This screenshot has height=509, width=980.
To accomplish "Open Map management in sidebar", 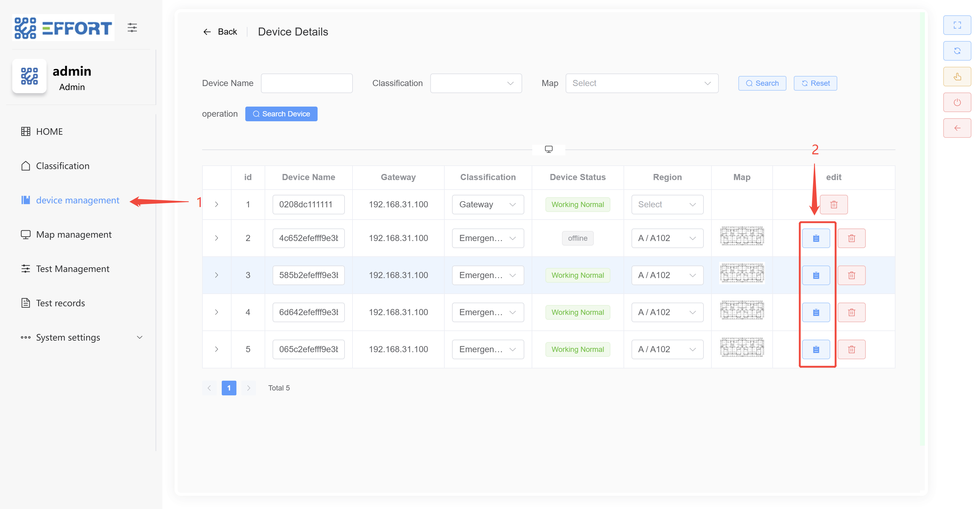I will (73, 234).
